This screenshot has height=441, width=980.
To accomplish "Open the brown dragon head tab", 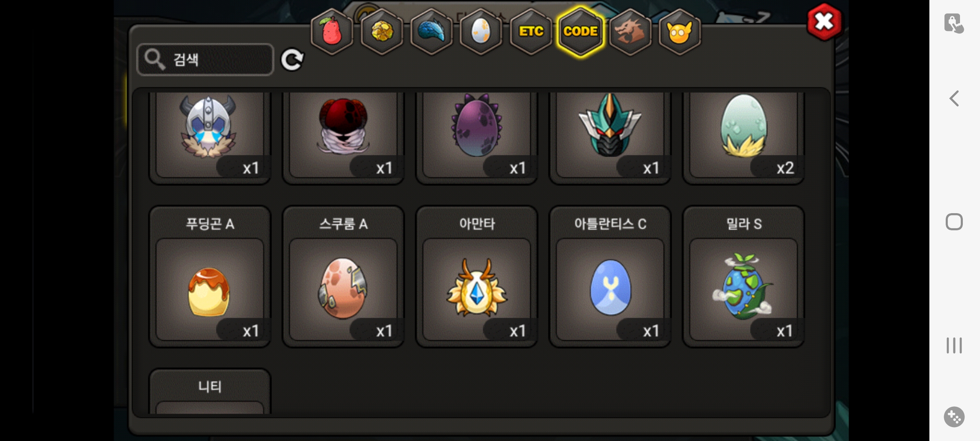I will tap(630, 31).
